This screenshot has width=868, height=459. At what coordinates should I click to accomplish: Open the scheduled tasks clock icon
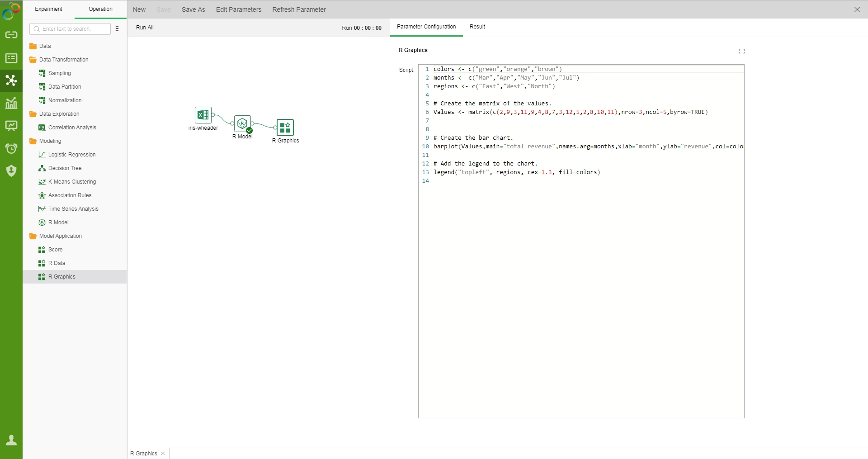pyautogui.click(x=11, y=148)
